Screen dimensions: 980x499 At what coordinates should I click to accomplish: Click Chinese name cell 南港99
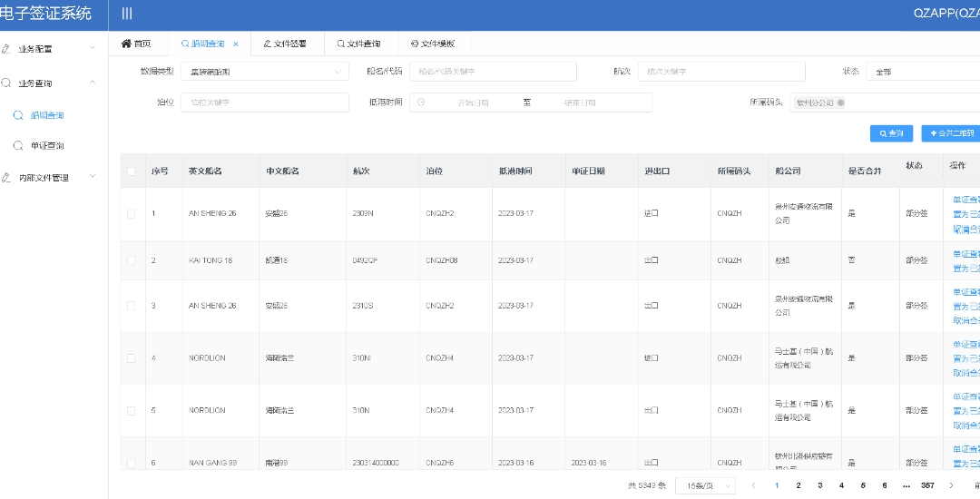(x=276, y=464)
